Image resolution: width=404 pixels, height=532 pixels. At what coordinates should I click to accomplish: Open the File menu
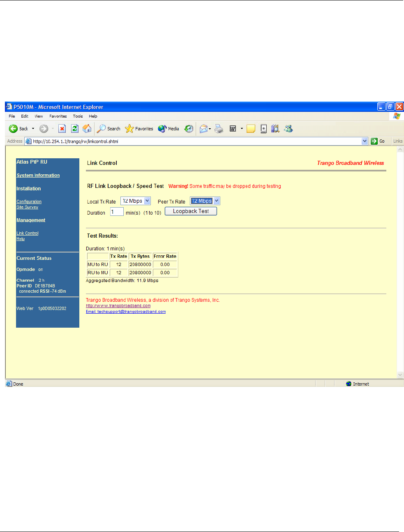pos(12,116)
